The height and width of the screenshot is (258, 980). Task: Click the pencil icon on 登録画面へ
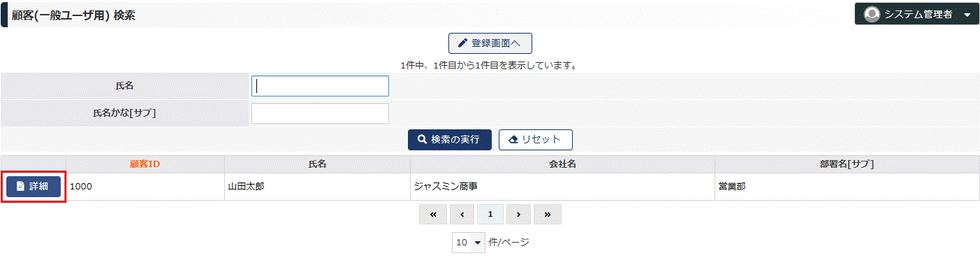pos(462,43)
